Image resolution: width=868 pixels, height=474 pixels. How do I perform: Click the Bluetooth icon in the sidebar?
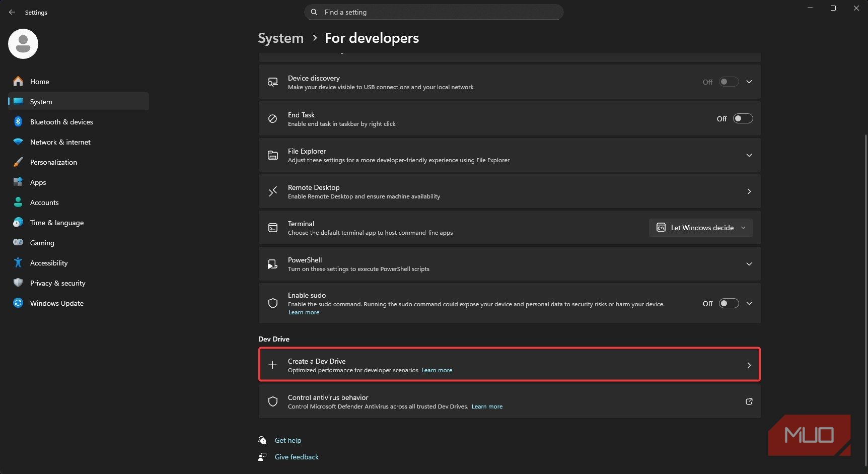[x=18, y=121]
